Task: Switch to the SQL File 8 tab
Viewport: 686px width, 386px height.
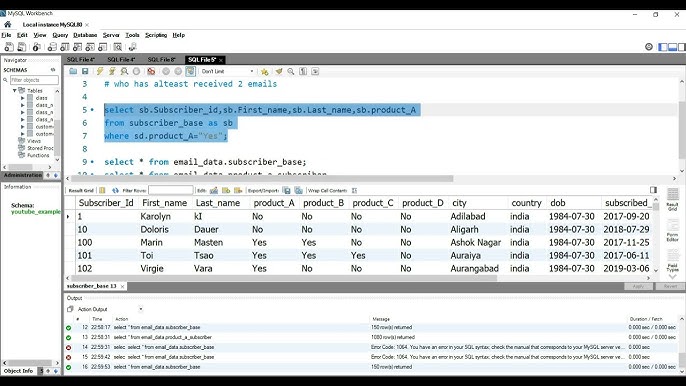Action: (x=161, y=60)
